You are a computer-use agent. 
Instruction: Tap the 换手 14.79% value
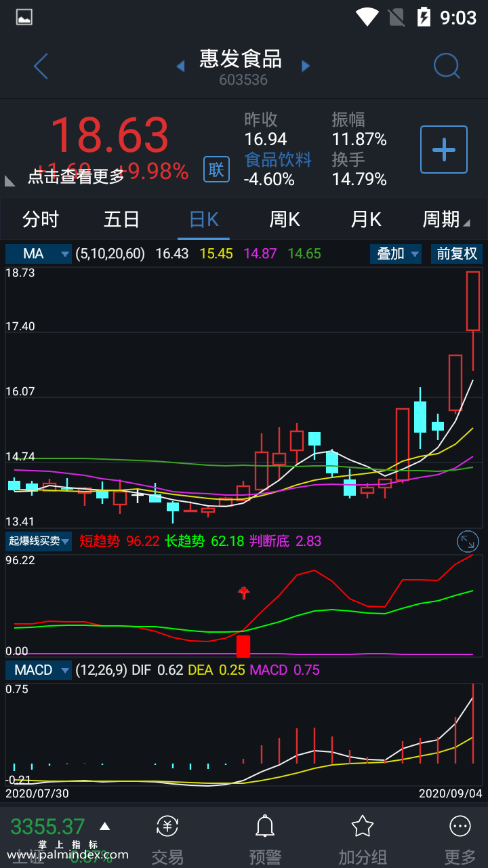[x=359, y=179]
